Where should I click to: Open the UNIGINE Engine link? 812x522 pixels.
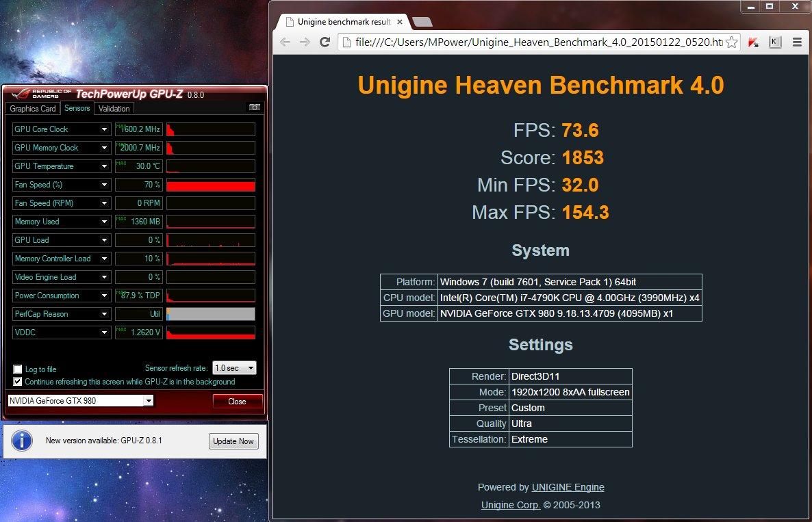[568, 487]
